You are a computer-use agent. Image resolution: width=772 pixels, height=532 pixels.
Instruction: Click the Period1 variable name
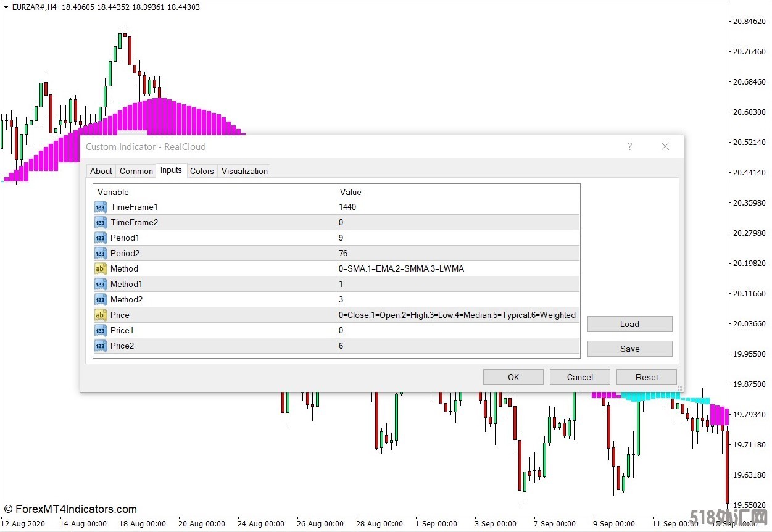coord(125,238)
